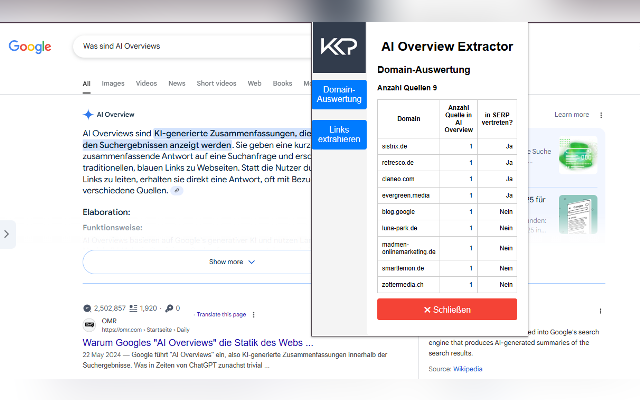
Task: Click the Domain-Auswertung section heading
Action: (x=424, y=70)
